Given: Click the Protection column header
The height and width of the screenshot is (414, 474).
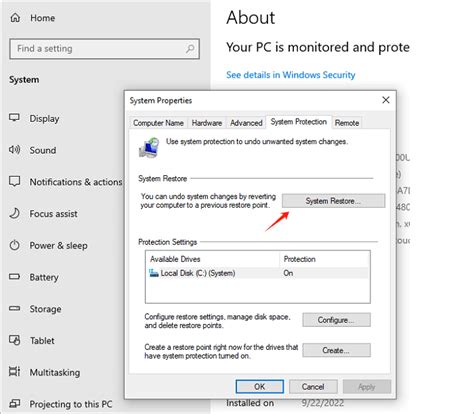Looking at the screenshot, I should coord(324,259).
